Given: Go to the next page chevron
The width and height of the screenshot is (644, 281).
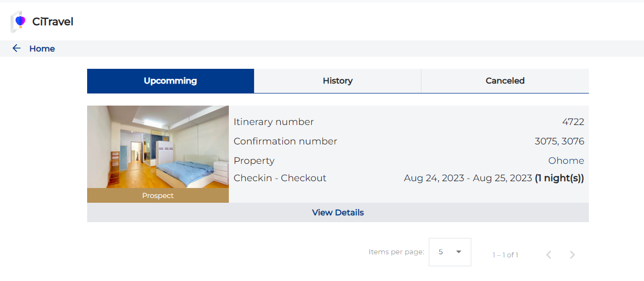Looking at the screenshot, I should click(572, 255).
